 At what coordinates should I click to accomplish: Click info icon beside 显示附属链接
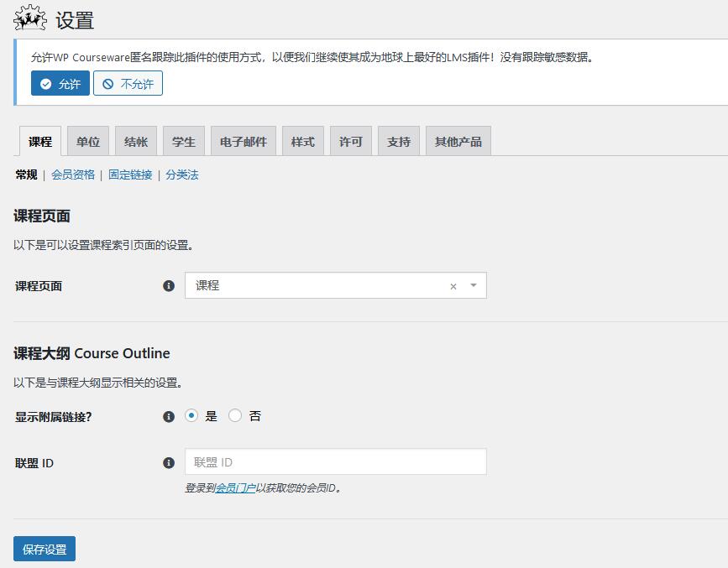tap(169, 416)
